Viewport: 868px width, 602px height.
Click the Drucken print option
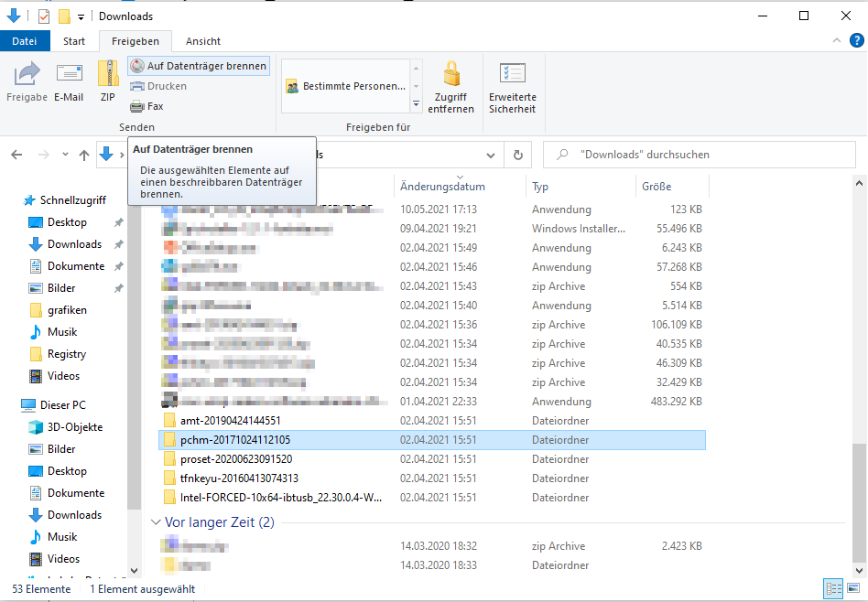point(158,86)
